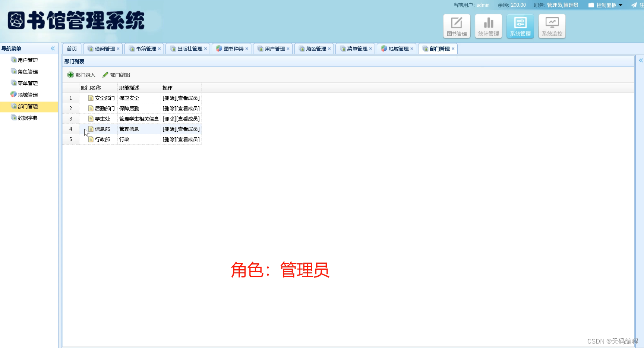Click the document icon beside 信息部
Image resolution: width=644 pixels, height=348 pixels.
coord(91,129)
